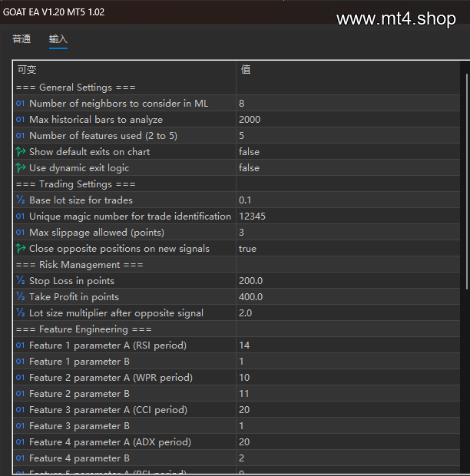Click integer icon for Feature 3 parameter A
470x476 pixels.
click(x=20, y=410)
